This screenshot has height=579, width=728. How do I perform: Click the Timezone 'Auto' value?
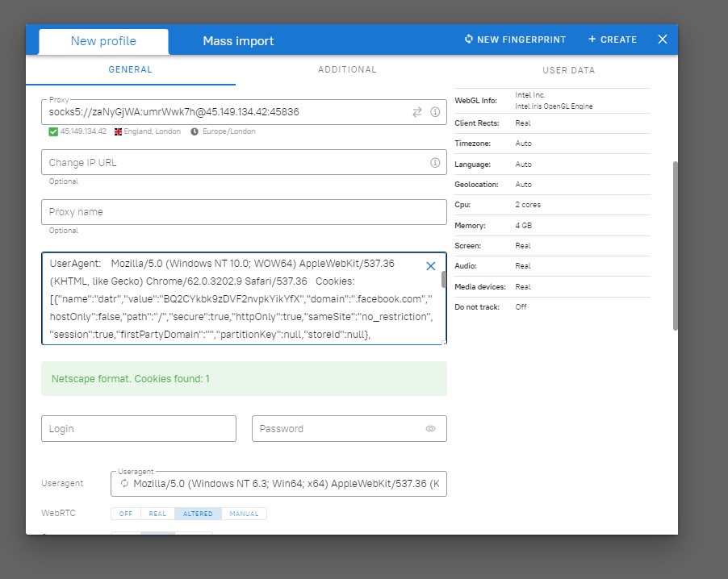pos(523,144)
